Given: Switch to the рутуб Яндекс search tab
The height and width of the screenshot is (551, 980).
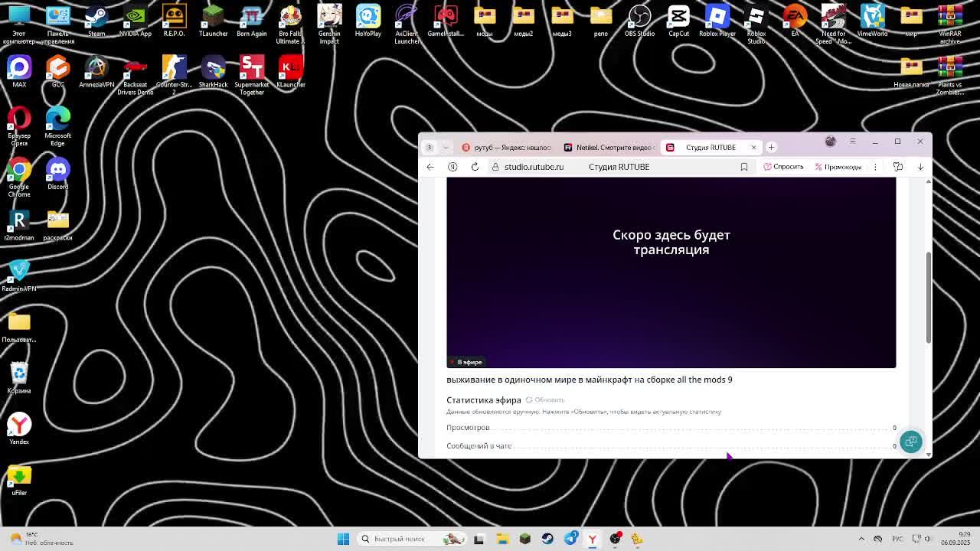Looking at the screenshot, I should pos(507,147).
